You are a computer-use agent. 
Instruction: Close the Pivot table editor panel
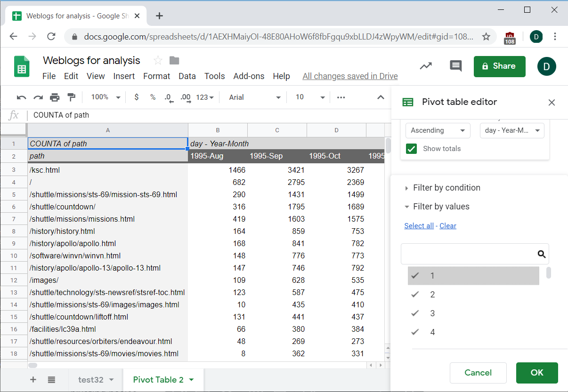coord(552,102)
